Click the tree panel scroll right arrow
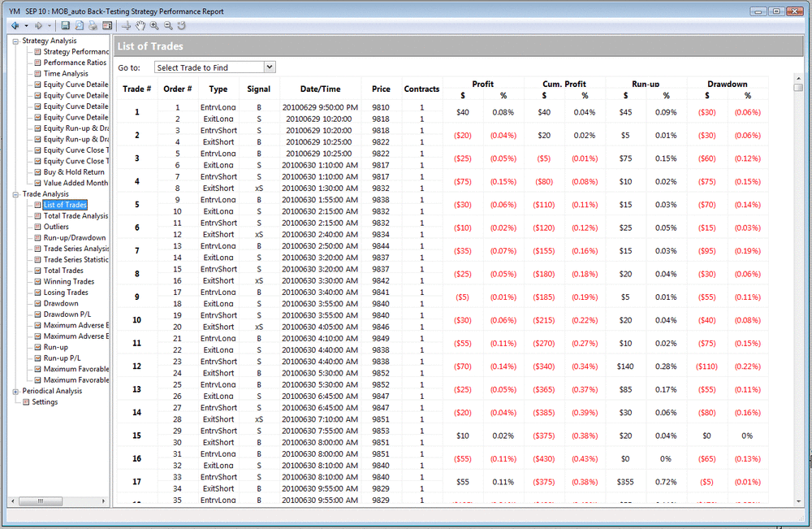The image size is (812, 529). (104, 501)
